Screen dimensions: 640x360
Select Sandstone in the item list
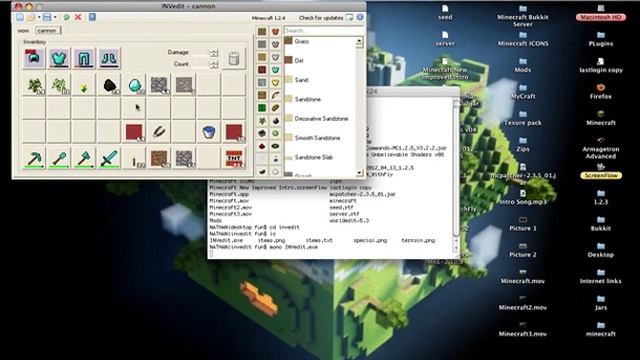pos(320,99)
